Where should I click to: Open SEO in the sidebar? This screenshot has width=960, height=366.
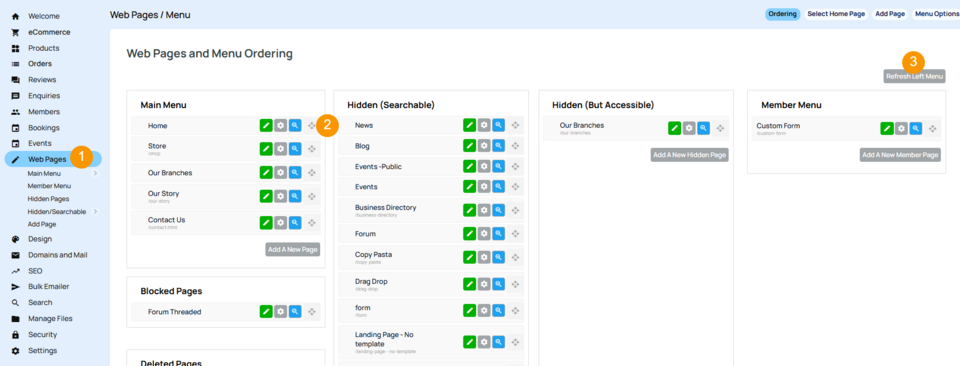click(35, 271)
